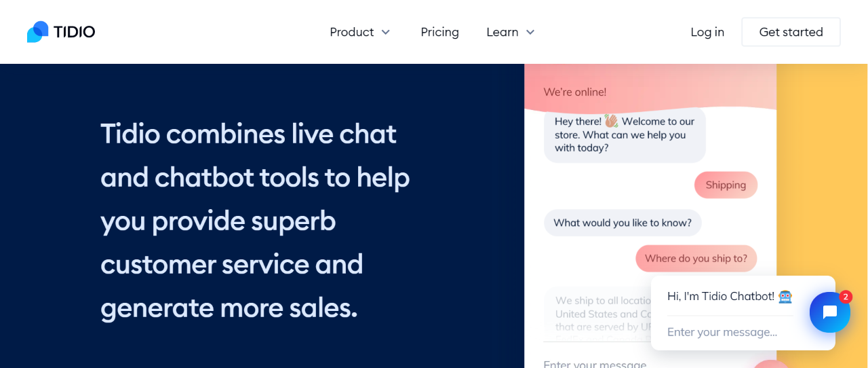Click the Log in link

[707, 32]
